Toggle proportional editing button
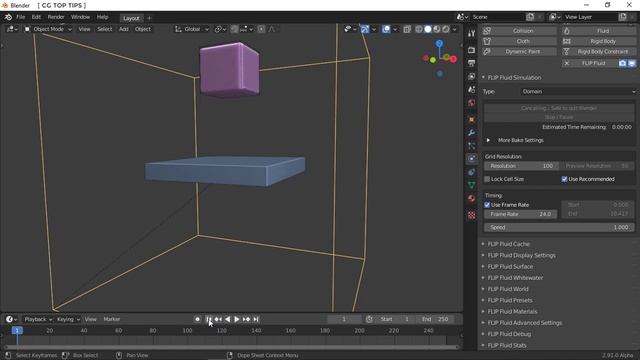Image resolution: width=640 pixels, height=360 pixels. point(261,29)
